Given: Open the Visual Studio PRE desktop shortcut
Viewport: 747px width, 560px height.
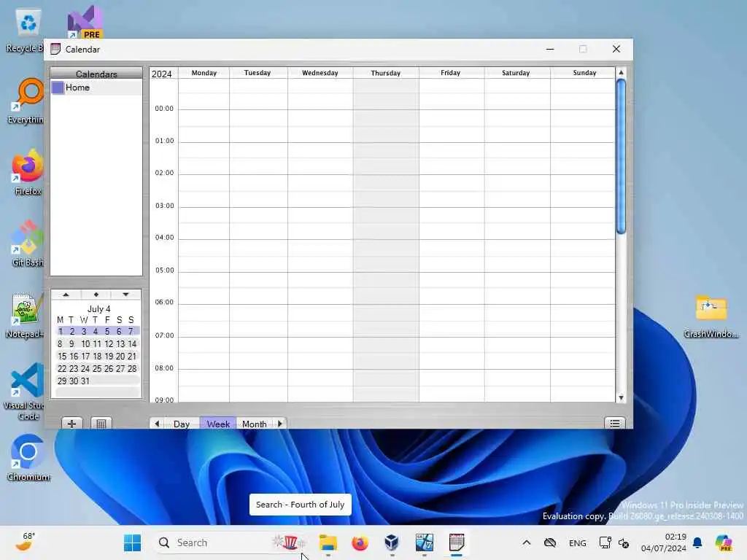Looking at the screenshot, I should 85,23.
